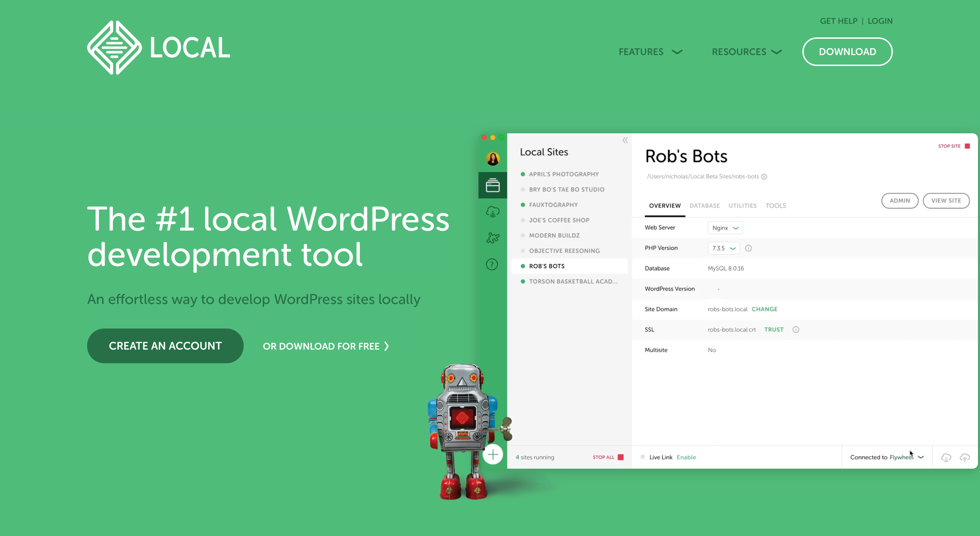Viewport: 980px width, 536px height.
Task: Expand the Resources menu
Action: tap(747, 52)
